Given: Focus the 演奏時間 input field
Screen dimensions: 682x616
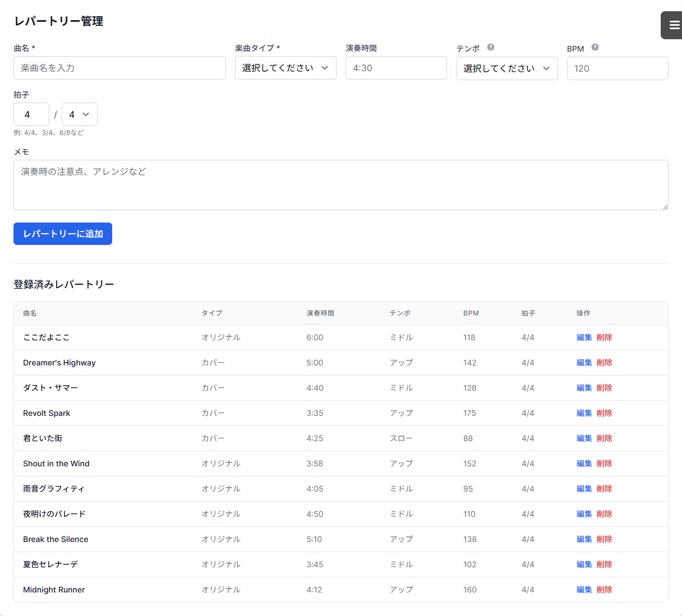Looking at the screenshot, I should point(396,68).
